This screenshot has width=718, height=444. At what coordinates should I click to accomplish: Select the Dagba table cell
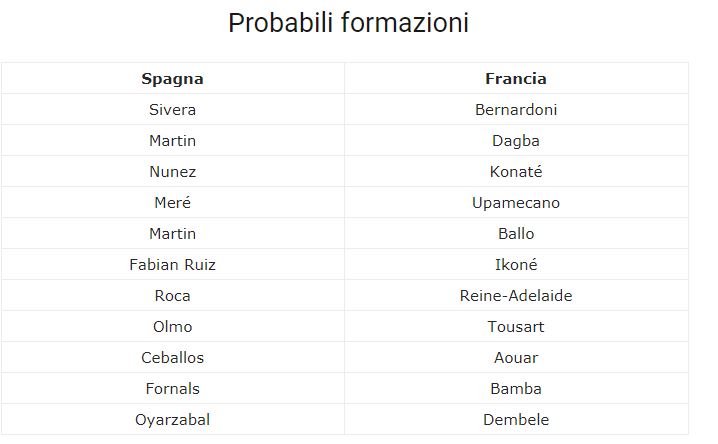coord(516,141)
